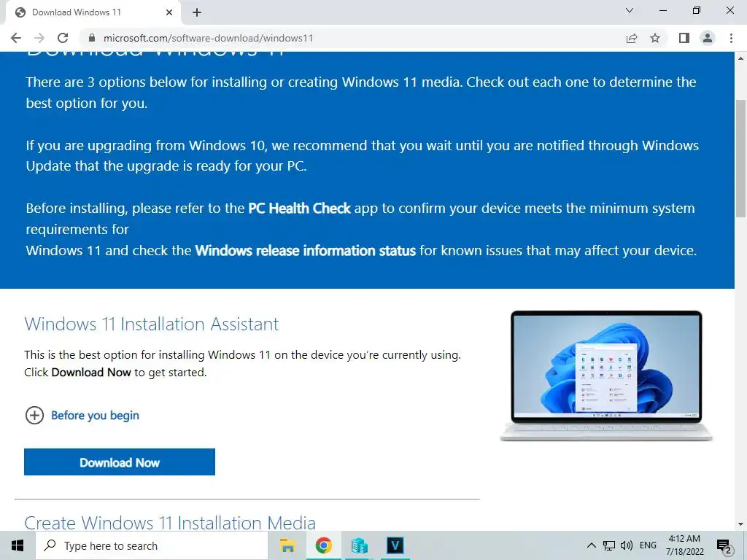Click the ENG language indicator
This screenshot has width=747, height=560.
(648, 545)
